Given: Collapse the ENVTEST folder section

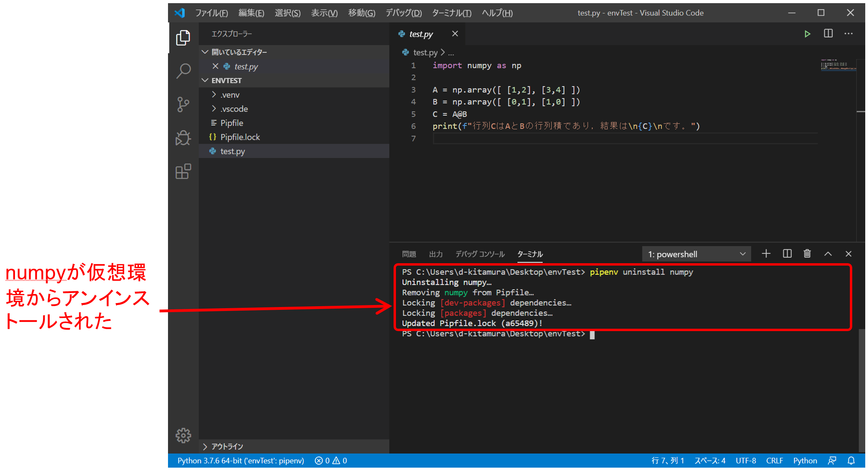Looking at the screenshot, I should (205, 81).
